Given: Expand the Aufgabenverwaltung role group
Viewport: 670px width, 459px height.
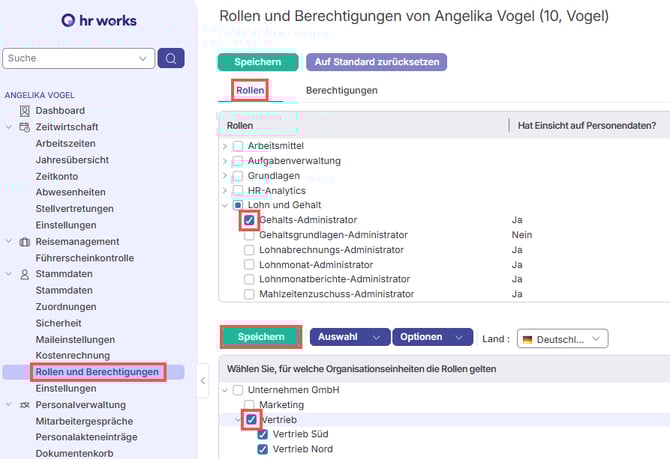Looking at the screenshot, I should (x=225, y=161).
